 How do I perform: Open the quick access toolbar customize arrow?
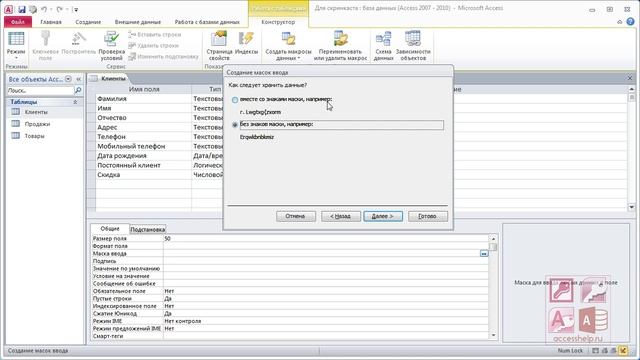(x=76, y=9)
